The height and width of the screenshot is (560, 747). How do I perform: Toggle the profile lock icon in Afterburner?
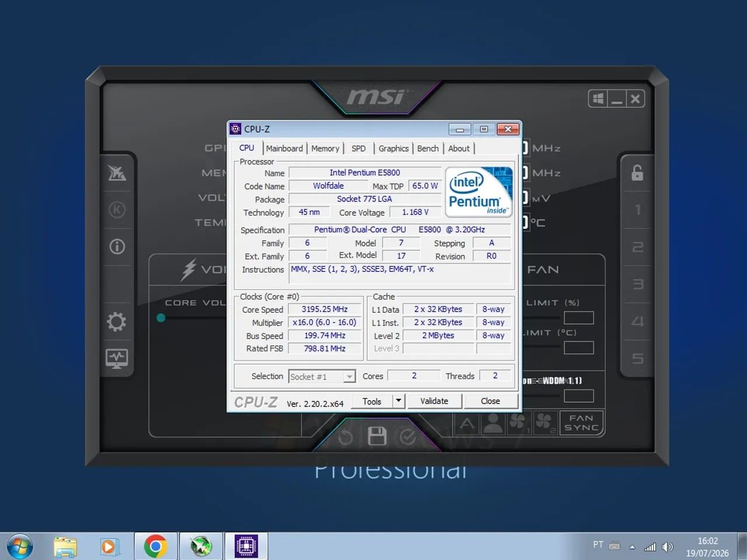[637, 172]
